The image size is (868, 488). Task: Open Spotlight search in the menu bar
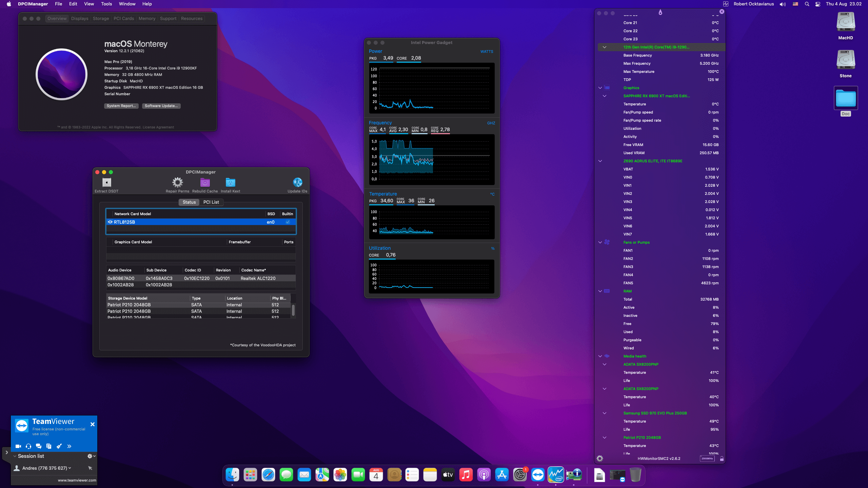pyautogui.click(x=807, y=4)
